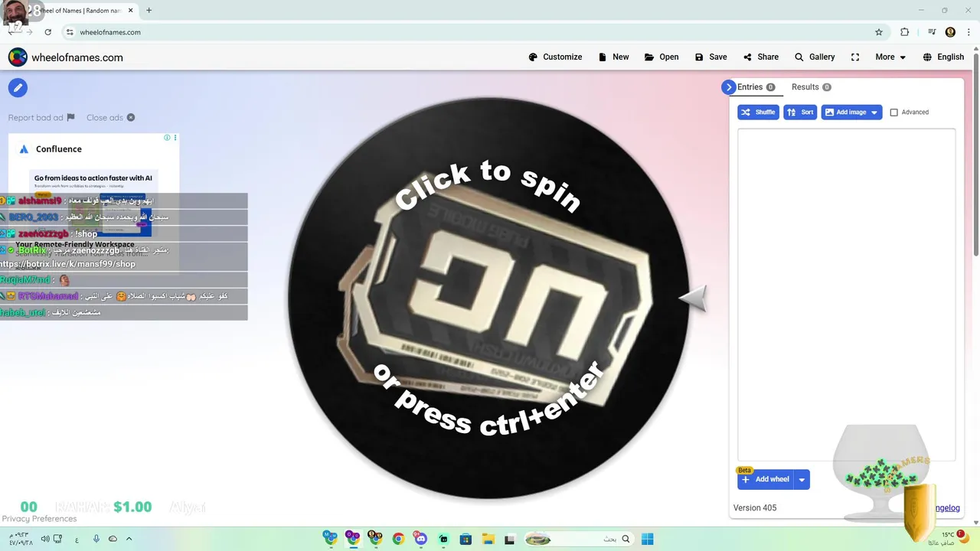The image size is (980, 551).
Task: Click the address bar wheelofnames.com
Action: coord(110,32)
